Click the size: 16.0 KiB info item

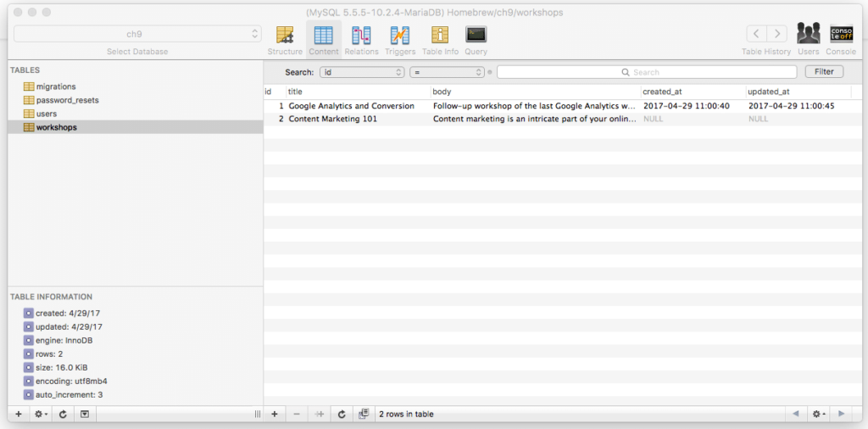[55, 368]
